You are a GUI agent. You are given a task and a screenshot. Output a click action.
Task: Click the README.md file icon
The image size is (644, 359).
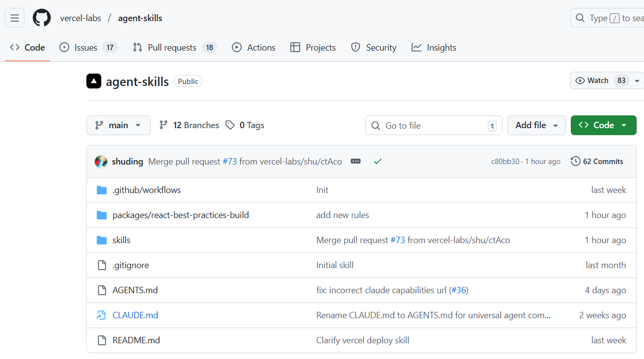pyautogui.click(x=102, y=340)
